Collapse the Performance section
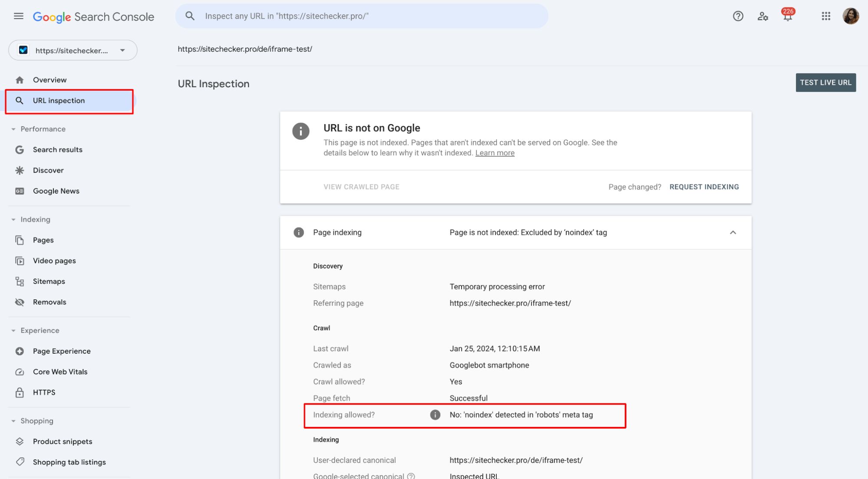Image resolution: width=868 pixels, height=479 pixels. (x=13, y=129)
